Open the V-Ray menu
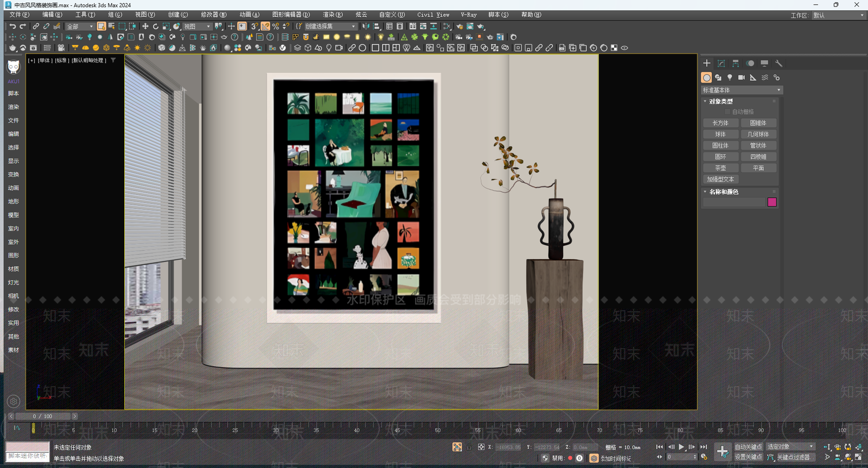 469,15
